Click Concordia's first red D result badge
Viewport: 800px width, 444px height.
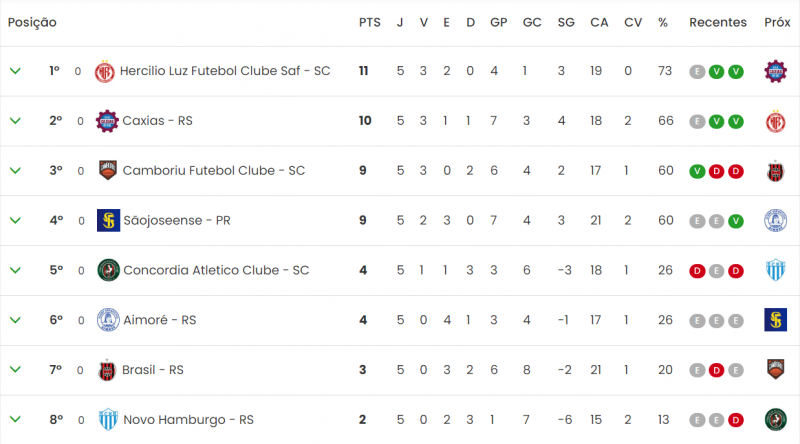(697, 270)
